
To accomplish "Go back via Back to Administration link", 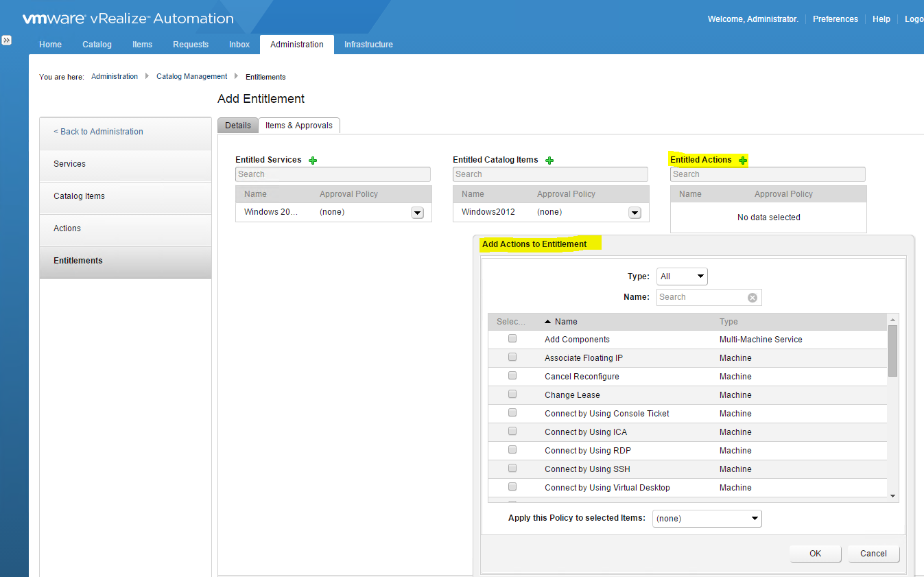I will tap(98, 132).
